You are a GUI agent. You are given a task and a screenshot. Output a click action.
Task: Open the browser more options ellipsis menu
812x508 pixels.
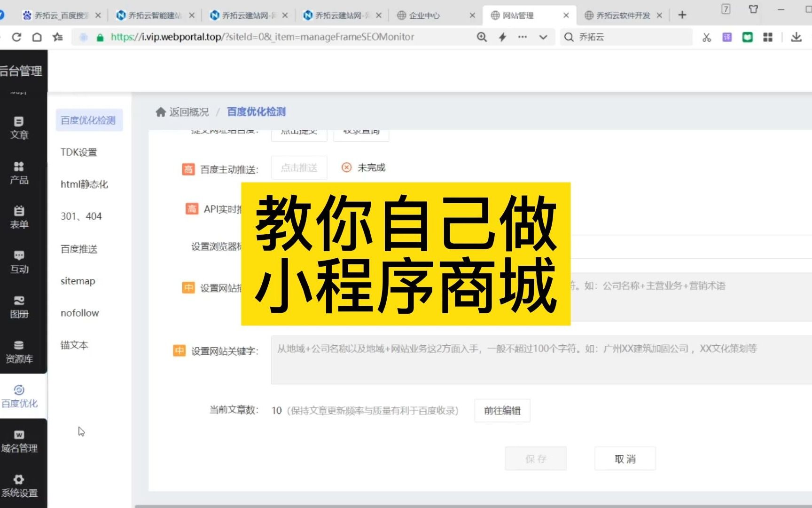tap(522, 37)
